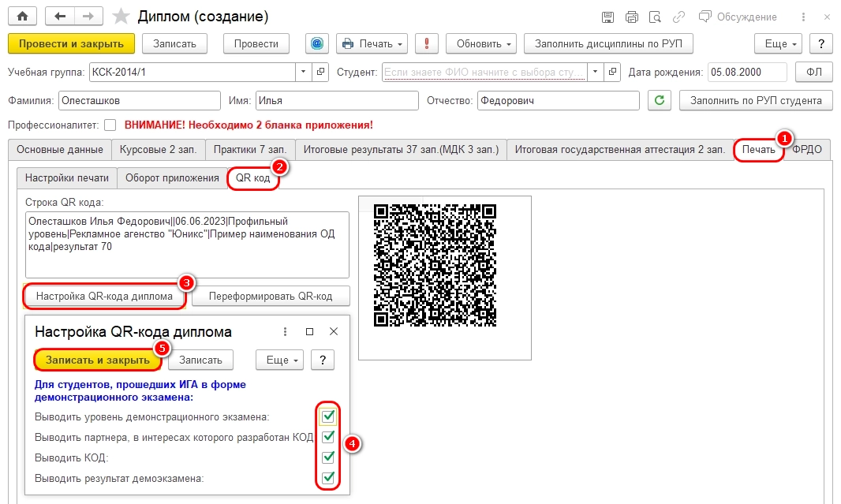
Task: Switch to the Практики 7 зап. tab
Action: [250, 150]
